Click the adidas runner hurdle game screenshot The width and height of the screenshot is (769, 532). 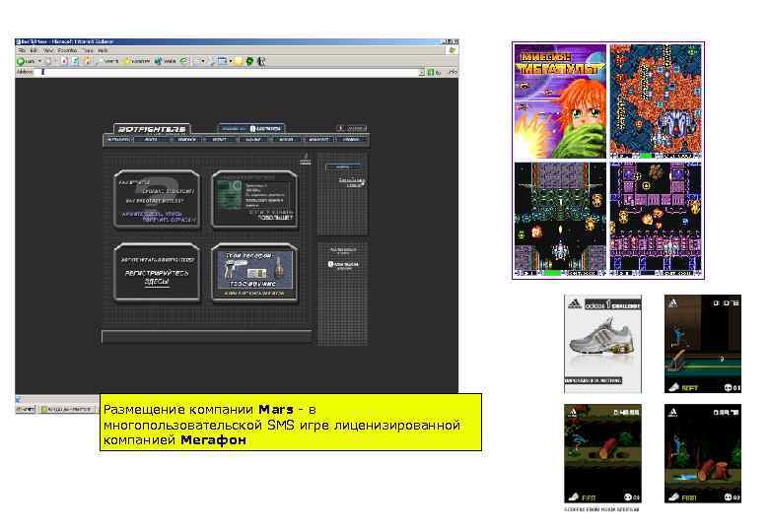(703, 344)
